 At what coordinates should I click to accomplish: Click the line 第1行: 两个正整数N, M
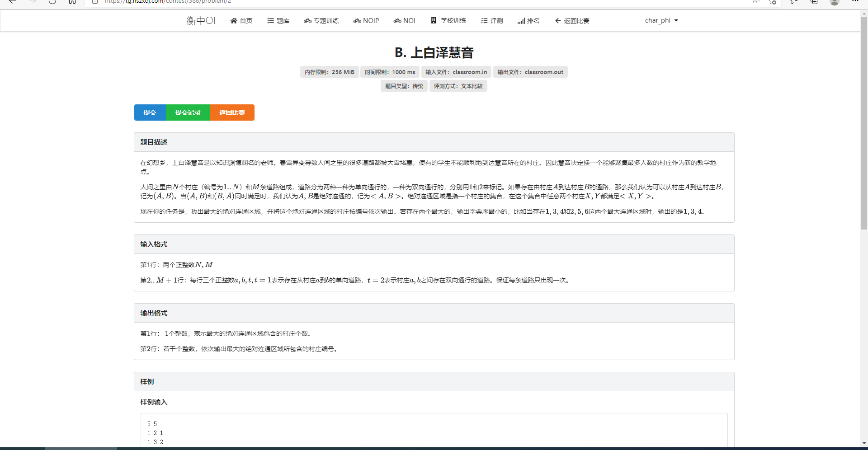[x=176, y=265]
